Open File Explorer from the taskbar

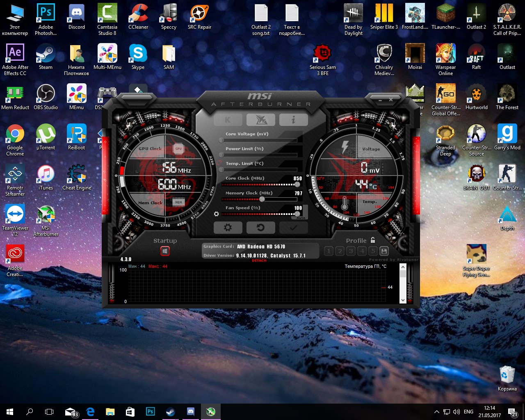coord(110,411)
